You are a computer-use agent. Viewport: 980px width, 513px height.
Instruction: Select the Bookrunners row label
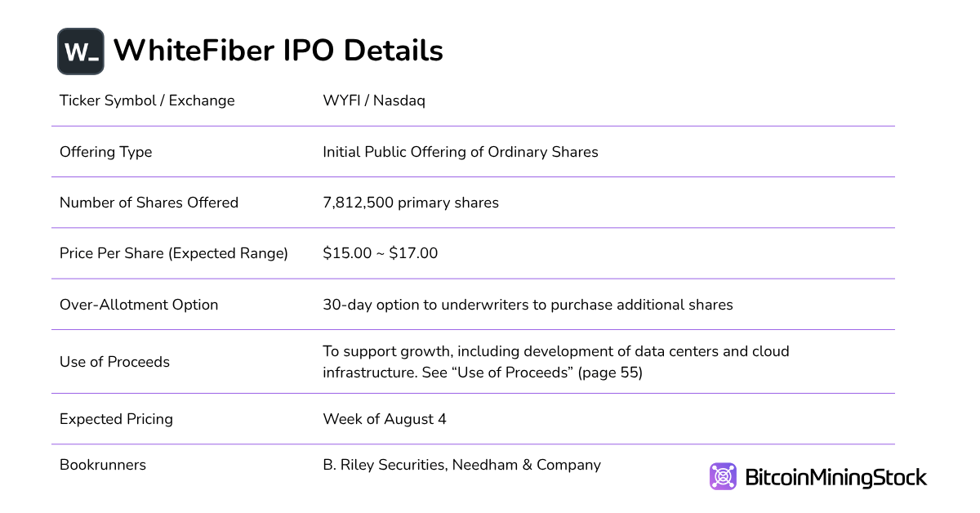(103, 465)
